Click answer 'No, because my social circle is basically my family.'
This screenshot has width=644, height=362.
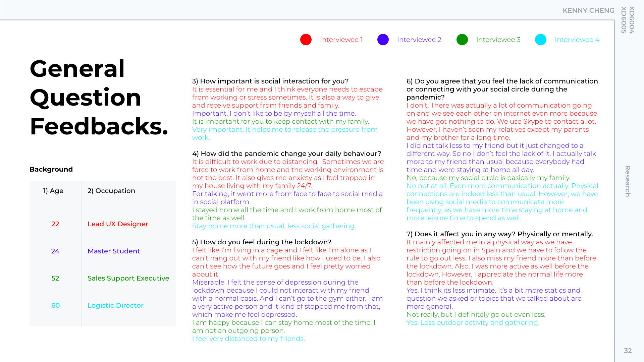[488, 178]
